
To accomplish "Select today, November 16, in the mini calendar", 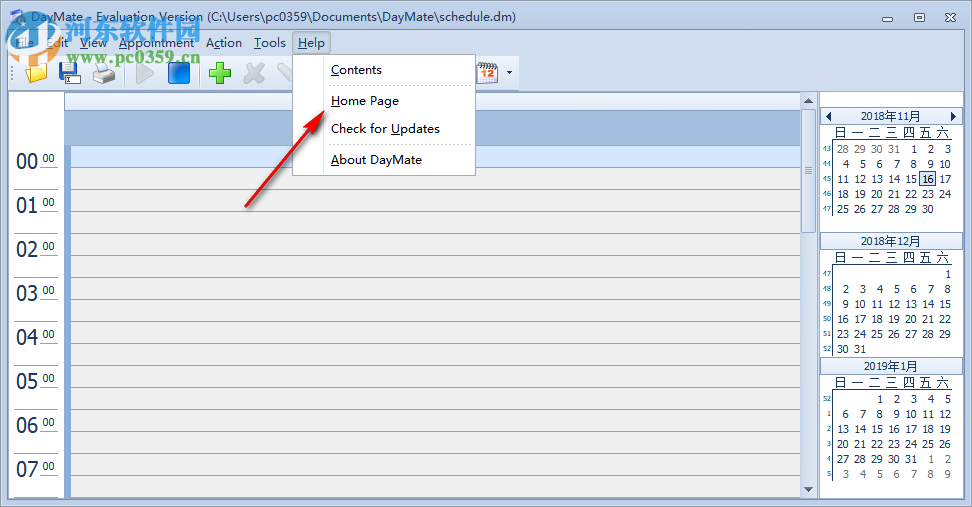I will pyautogui.click(x=927, y=179).
